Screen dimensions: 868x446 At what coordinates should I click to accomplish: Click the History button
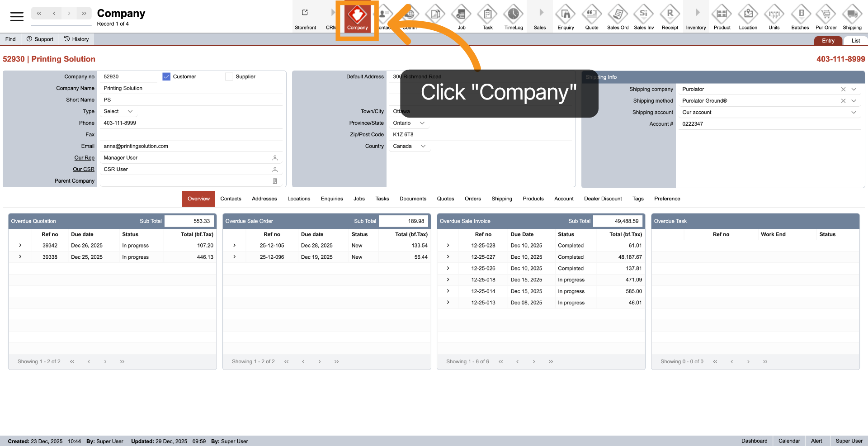click(x=76, y=39)
